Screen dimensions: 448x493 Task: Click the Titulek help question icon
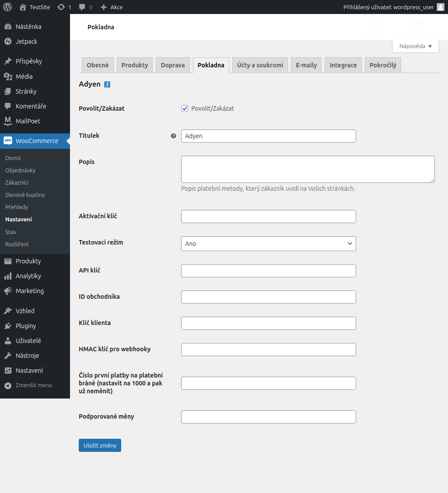173,136
